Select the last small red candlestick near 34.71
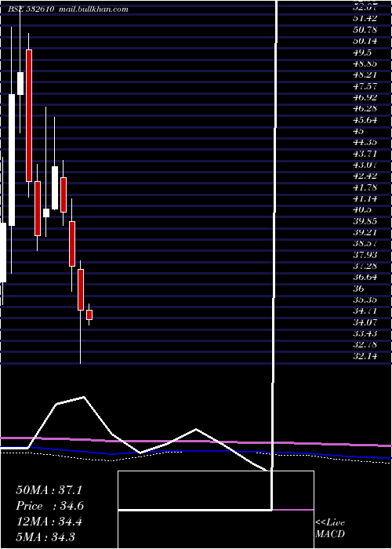392x549 pixels. (89, 314)
